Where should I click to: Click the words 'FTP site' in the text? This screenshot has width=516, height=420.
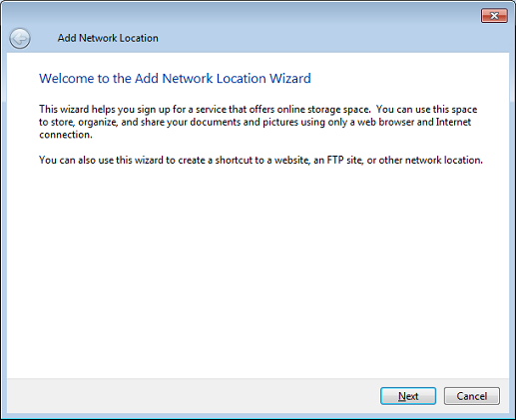tap(344, 160)
